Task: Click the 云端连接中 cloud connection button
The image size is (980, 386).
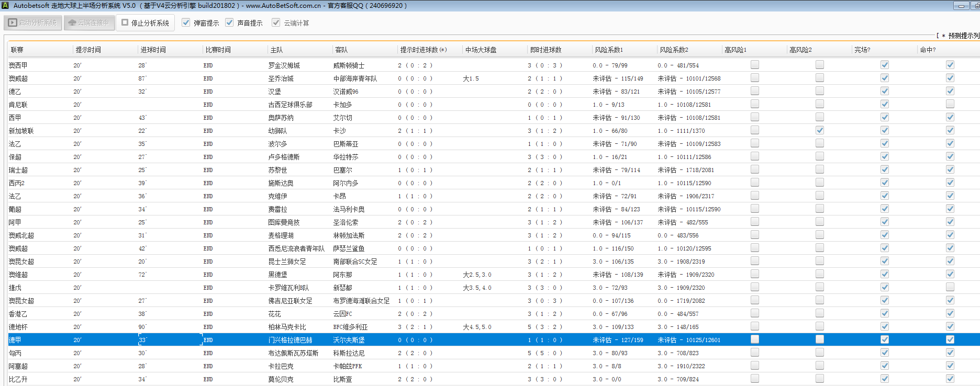Action: [x=89, y=23]
